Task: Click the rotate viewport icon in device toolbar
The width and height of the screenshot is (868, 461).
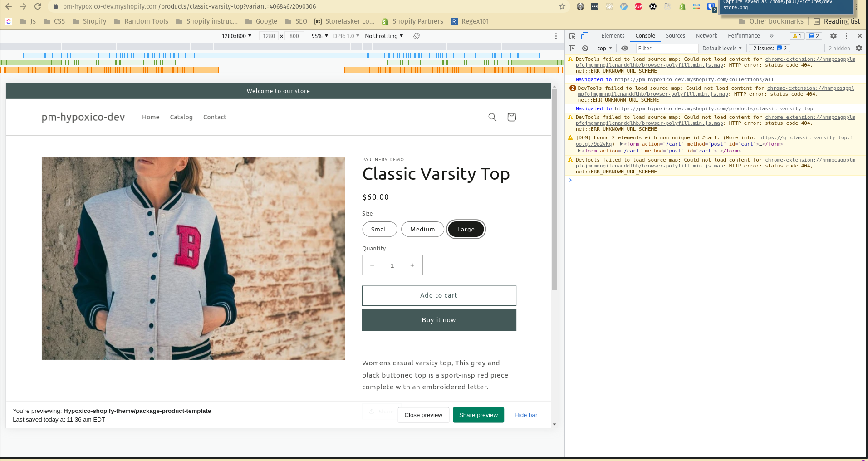Action: click(x=416, y=36)
